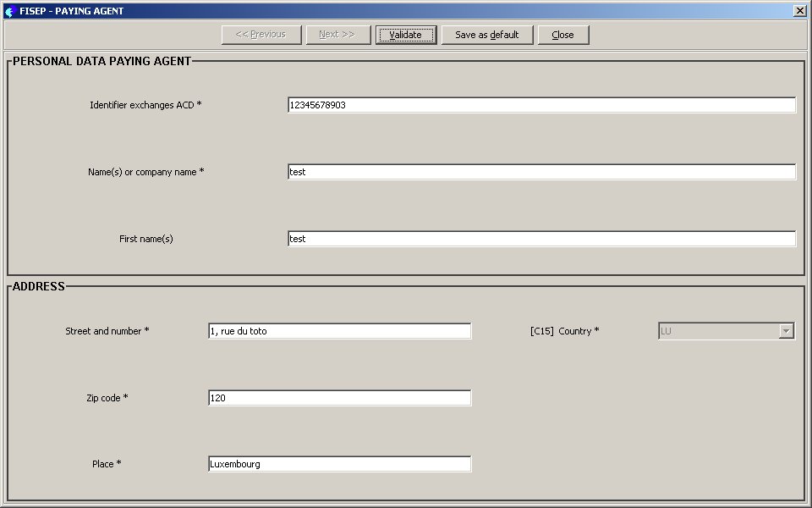Click the Save as default button

pyautogui.click(x=486, y=35)
